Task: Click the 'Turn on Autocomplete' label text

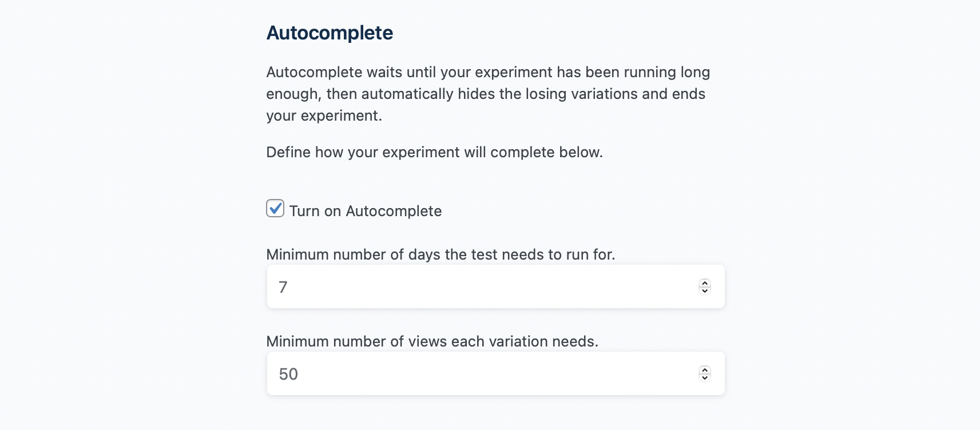Action: pyautogui.click(x=365, y=211)
